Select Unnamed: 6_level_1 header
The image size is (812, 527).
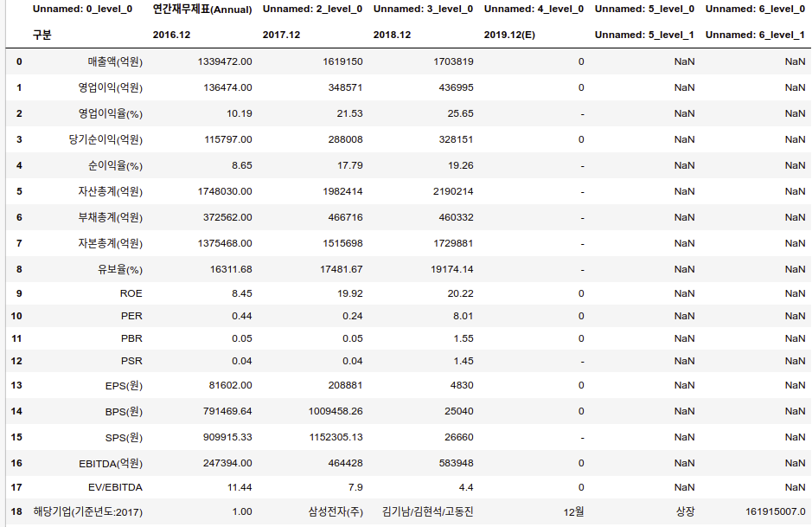pyautogui.click(x=755, y=35)
